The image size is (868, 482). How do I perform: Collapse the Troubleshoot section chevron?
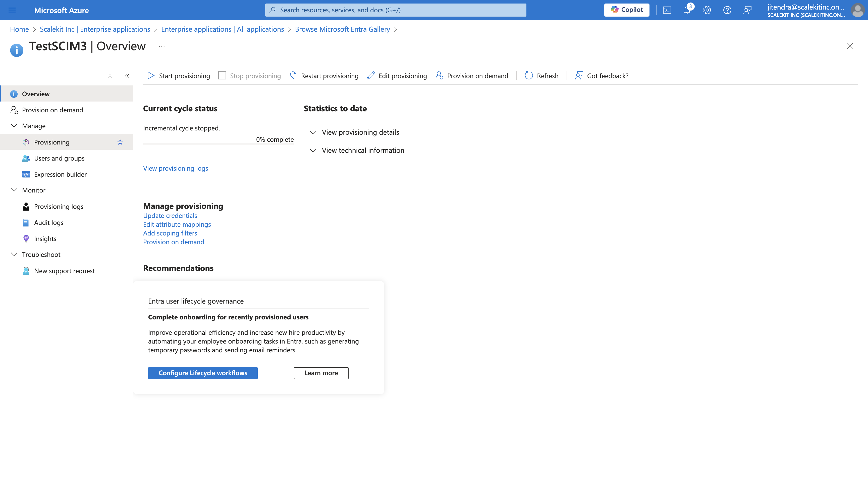pyautogui.click(x=14, y=255)
